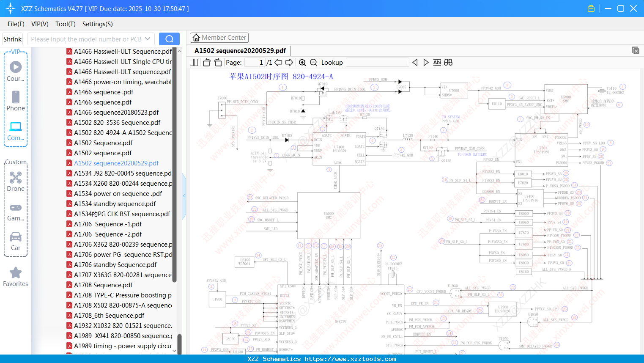The image size is (644, 363).
Task: Zoom in on the PDF
Action: click(x=302, y=62)
